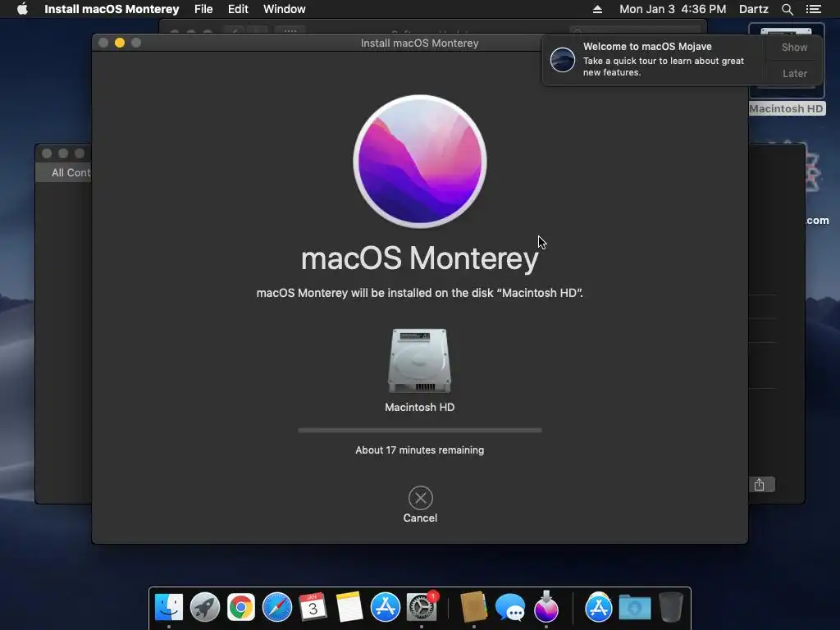Open the App Store next to Notes
840x630 pixels.
tap(386, 607)
